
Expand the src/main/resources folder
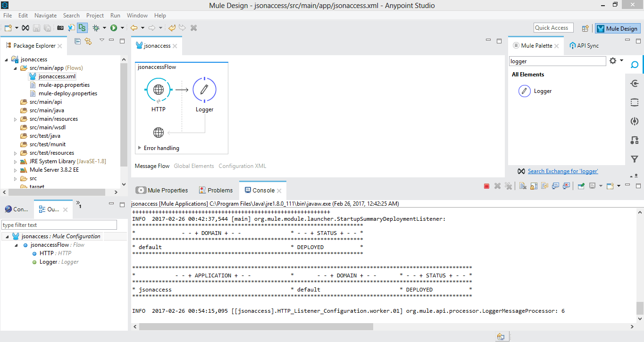16,119
